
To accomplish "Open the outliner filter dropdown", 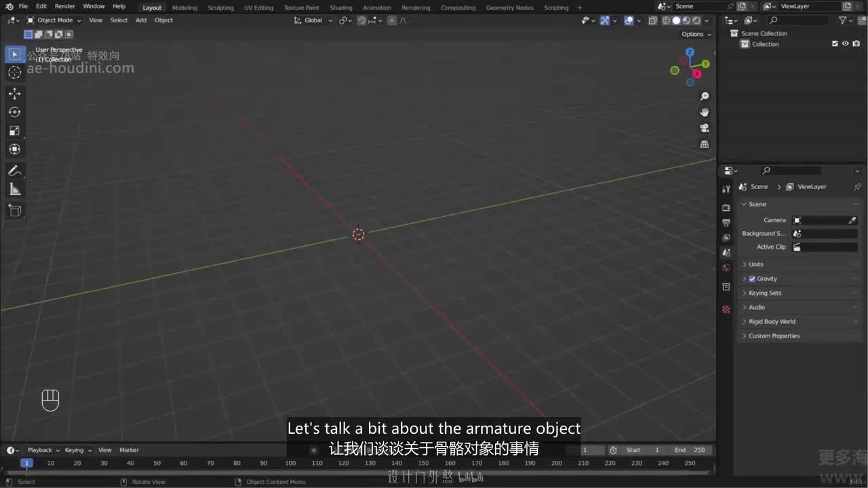I will tap(848, 21).
